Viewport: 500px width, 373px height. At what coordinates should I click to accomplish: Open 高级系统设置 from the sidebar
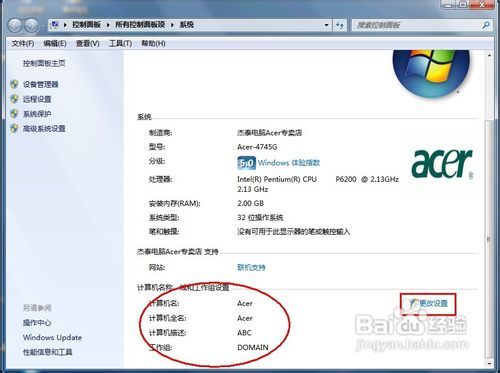pos(44,128)
